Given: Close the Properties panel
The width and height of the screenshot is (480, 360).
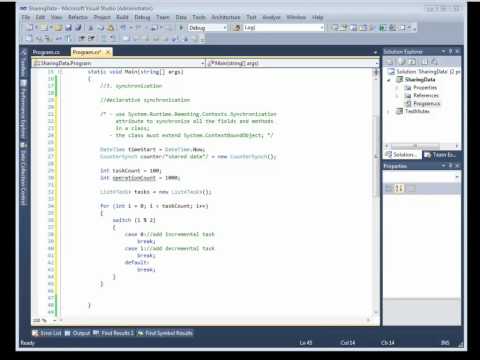Looking at the screenshot, I should click(457, 166).
